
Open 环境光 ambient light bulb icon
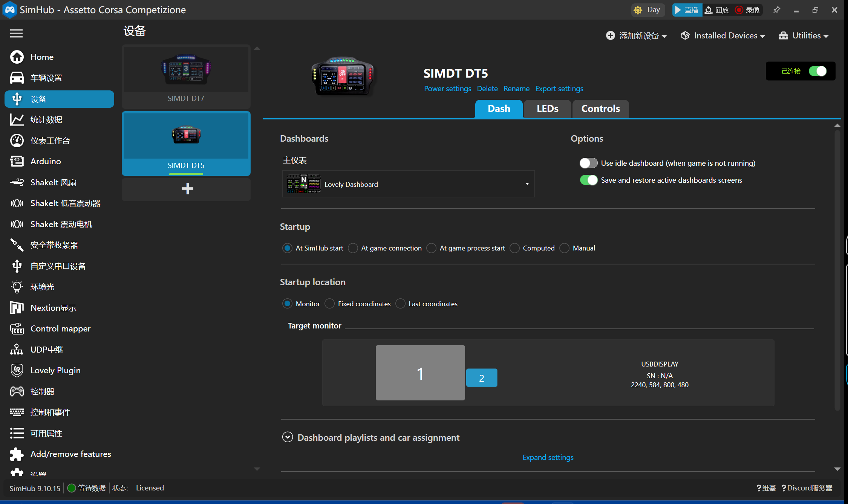[17, 287]
